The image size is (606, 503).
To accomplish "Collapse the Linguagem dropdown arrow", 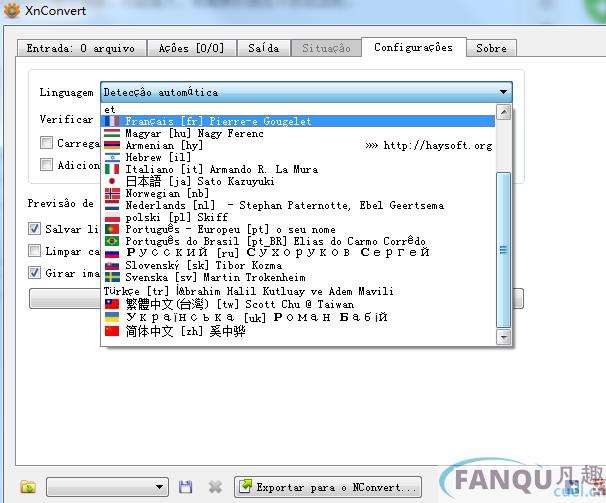I will (503, 92).
